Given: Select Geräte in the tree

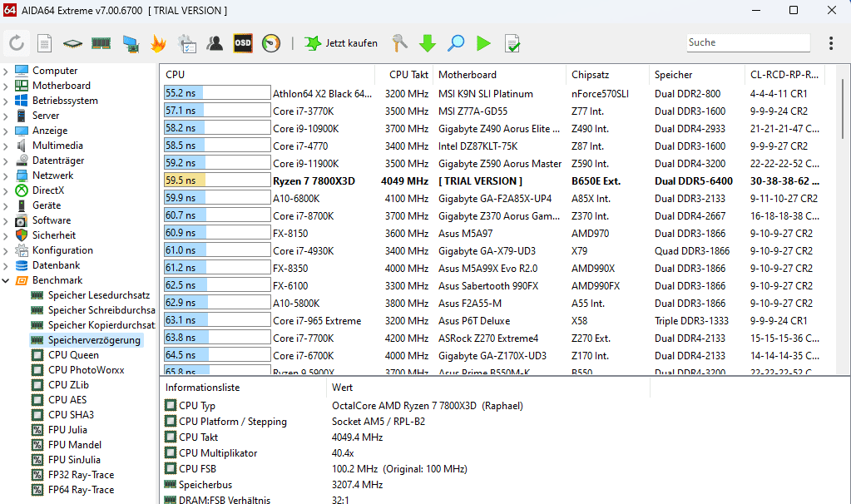Looking at the screenshot, I should 46,205.
